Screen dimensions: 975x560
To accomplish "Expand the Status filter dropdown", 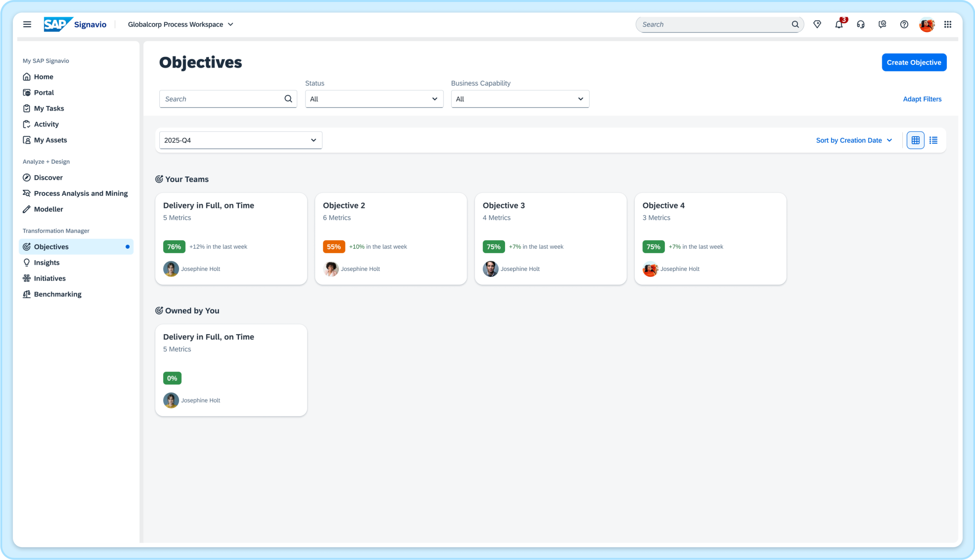I will click(374, 99).
